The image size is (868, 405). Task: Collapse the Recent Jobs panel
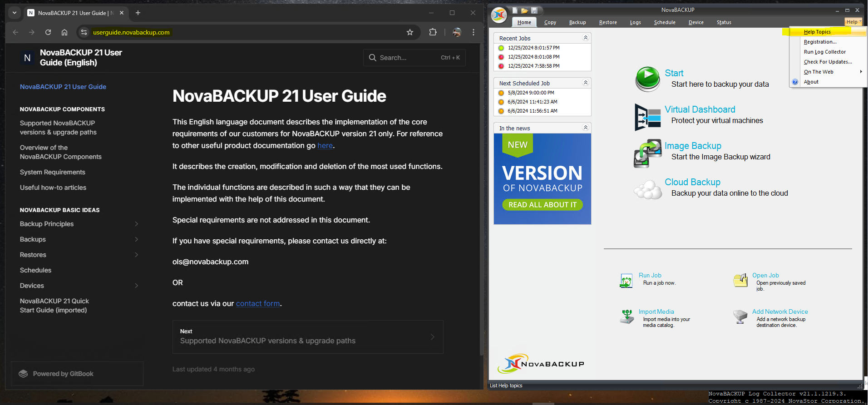(x=586, y=38)
